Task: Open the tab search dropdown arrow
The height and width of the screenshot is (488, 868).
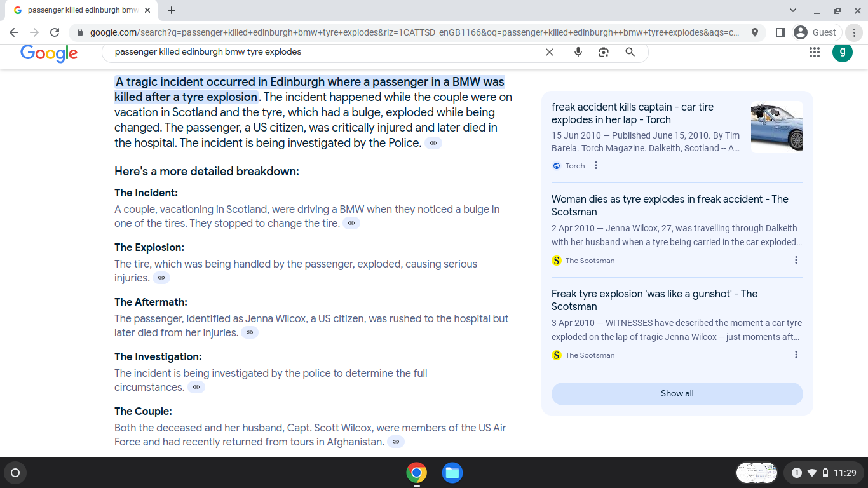Action: [793, 10]
